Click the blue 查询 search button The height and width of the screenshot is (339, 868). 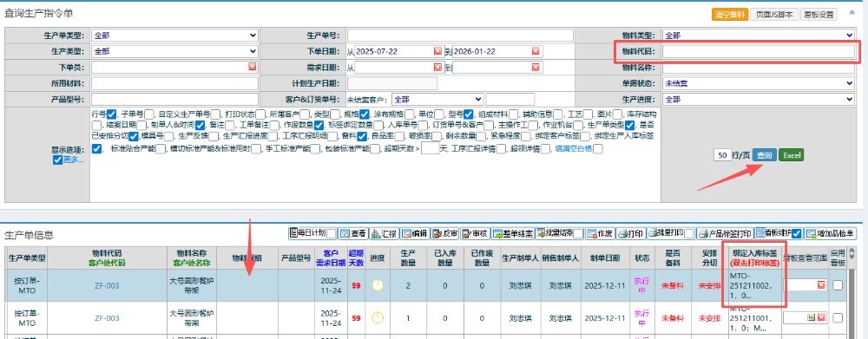pyautogui.click(x=765, y=155)
